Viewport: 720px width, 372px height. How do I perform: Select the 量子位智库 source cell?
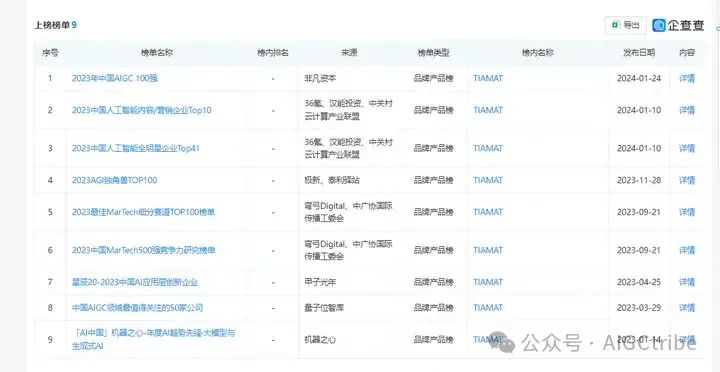point(324,308)
